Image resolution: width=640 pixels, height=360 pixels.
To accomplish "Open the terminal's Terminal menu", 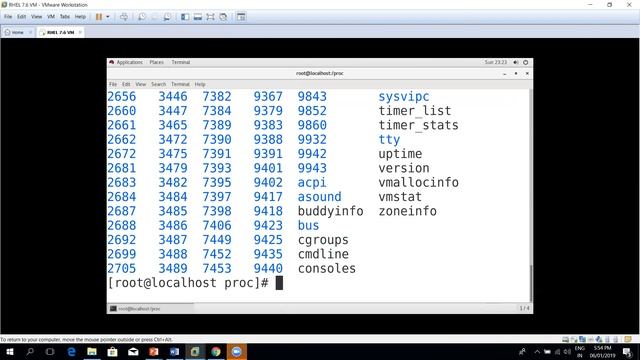I will (180, 84).
